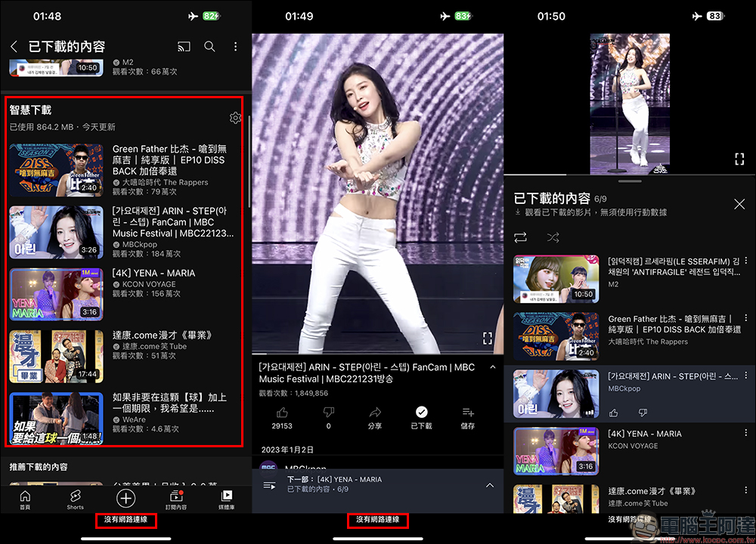
Task: Open the 達康.come 漫才《畢業》 thumbnail in 智慧下載
Action: pos(57,357)
